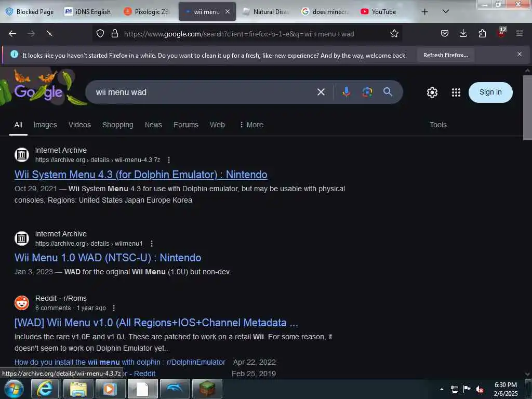Open options for wiimenu1 result
The height and width of the screenshot is (399, 532).
click(152, 244)
